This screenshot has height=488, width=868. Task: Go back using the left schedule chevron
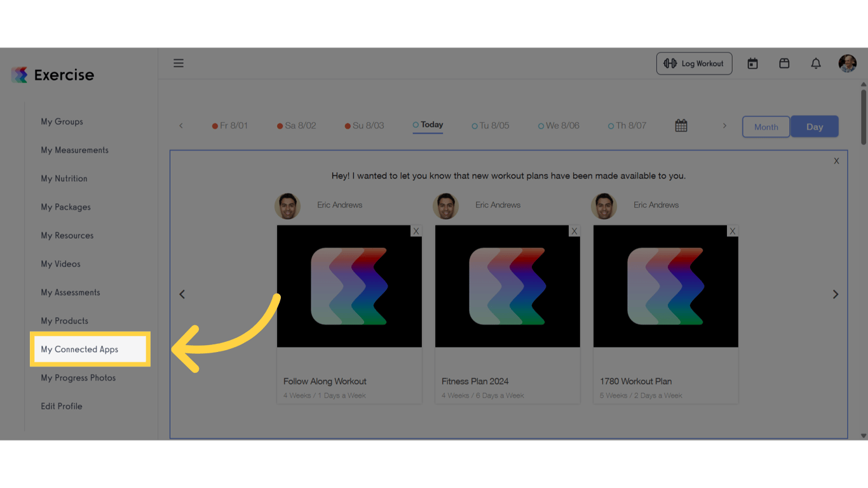coord(180,125)
